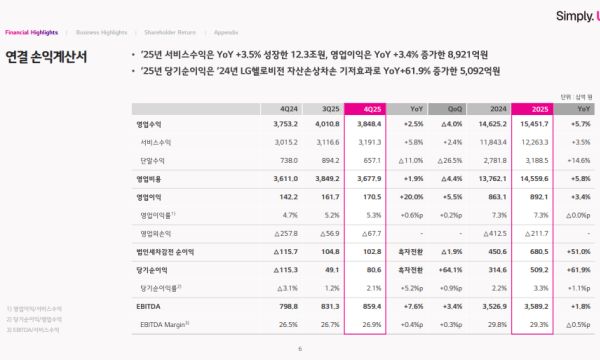The height and width of the screenshot is (360, 600).
Task: Click the EBITDA Margin row label
Action: click(165, 324)
